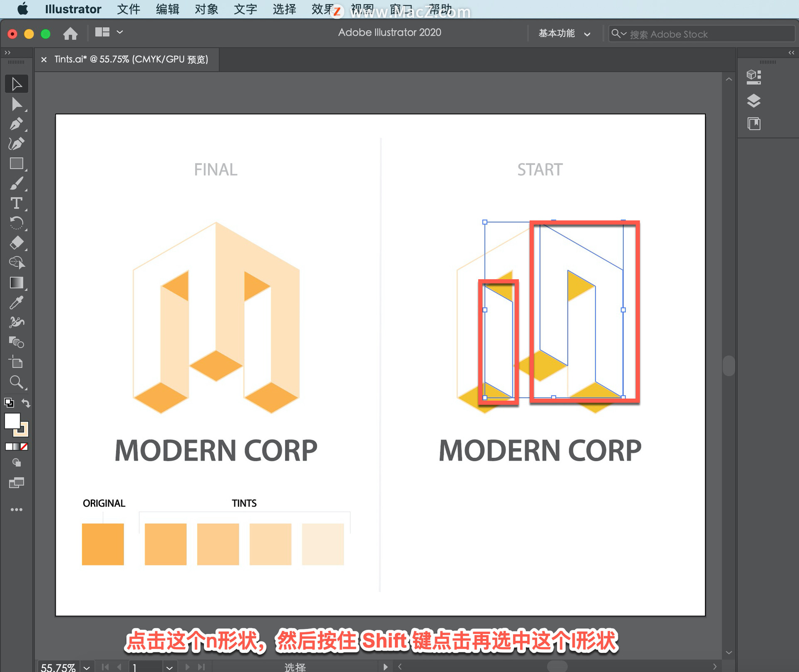This screenshot has height=672, width=799.
Task: Click the Adobe Stock search field
Action: click(702, 34)
